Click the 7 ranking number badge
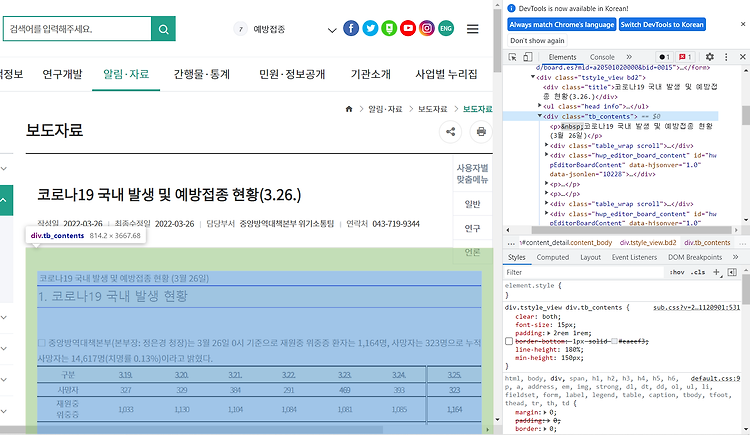The height and width of the screenshot is (435, 750). (241, 29)
